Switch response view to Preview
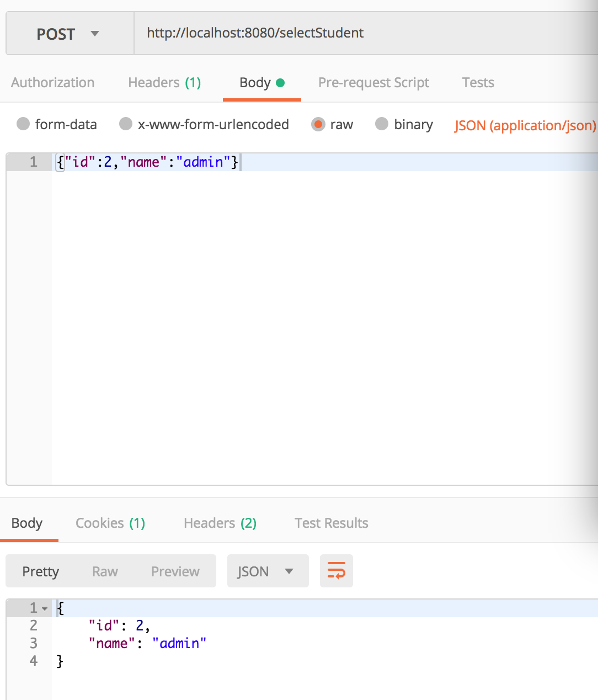 tap(175, 571)
